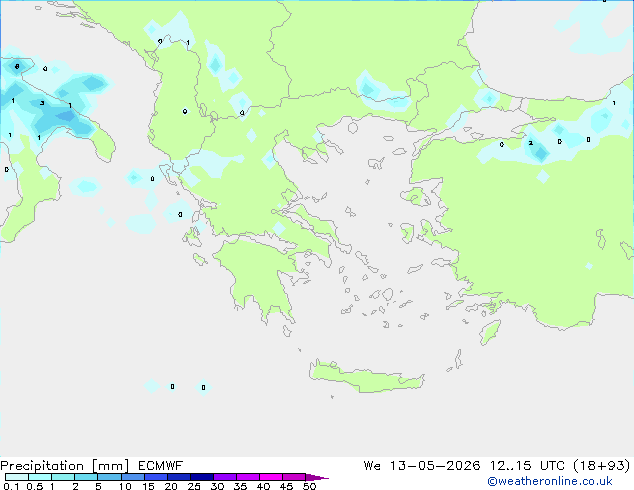Click the '12..15 UTC' time text
This screenshot has height=490, width=634.
point(527,466)
